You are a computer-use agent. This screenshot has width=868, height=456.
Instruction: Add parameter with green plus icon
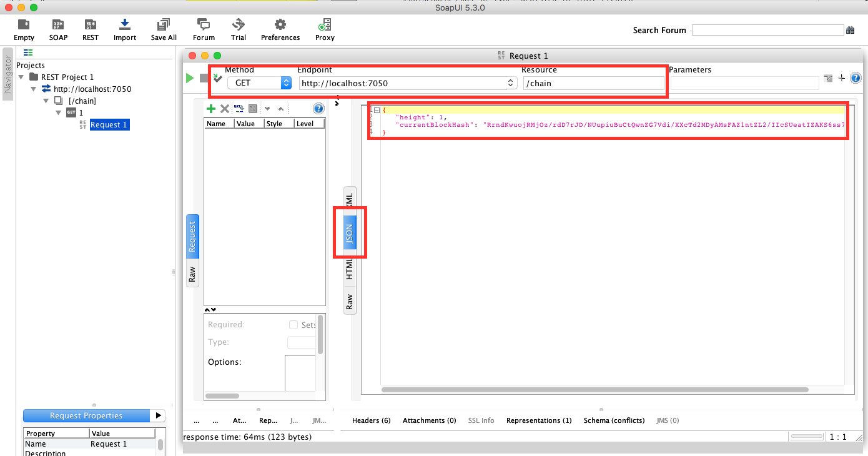click(x=211, y=109)
